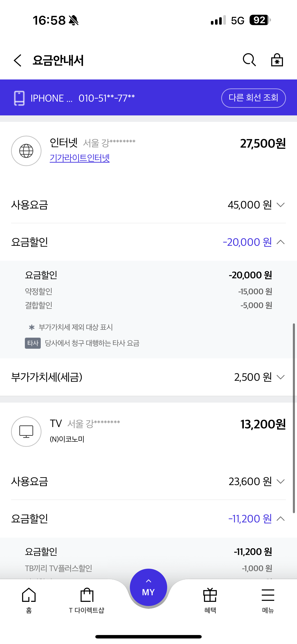Tap the TV monitor icon
The image size is (297, 644).
pyautogui.click(x=26, y=431)
